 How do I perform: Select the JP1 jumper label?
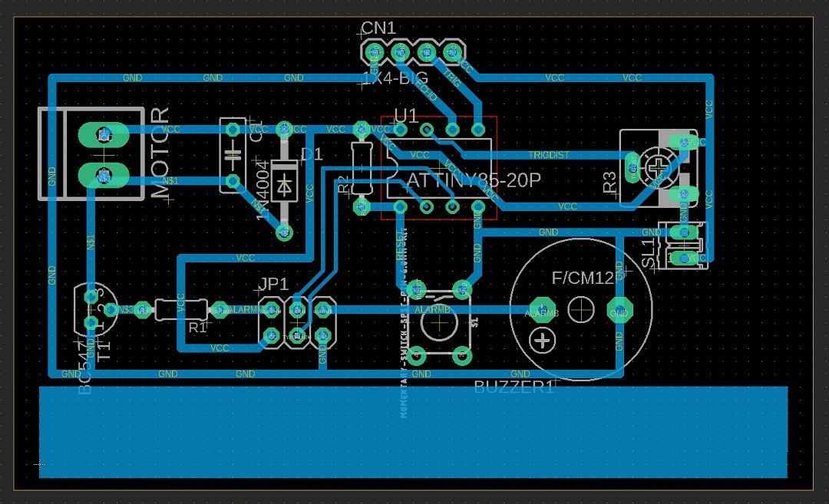[274, 285]
